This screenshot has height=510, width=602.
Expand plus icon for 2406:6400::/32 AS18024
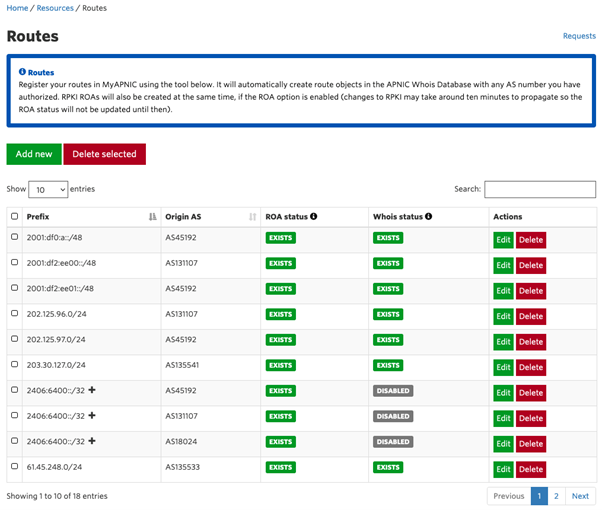[x=92, y=441]
